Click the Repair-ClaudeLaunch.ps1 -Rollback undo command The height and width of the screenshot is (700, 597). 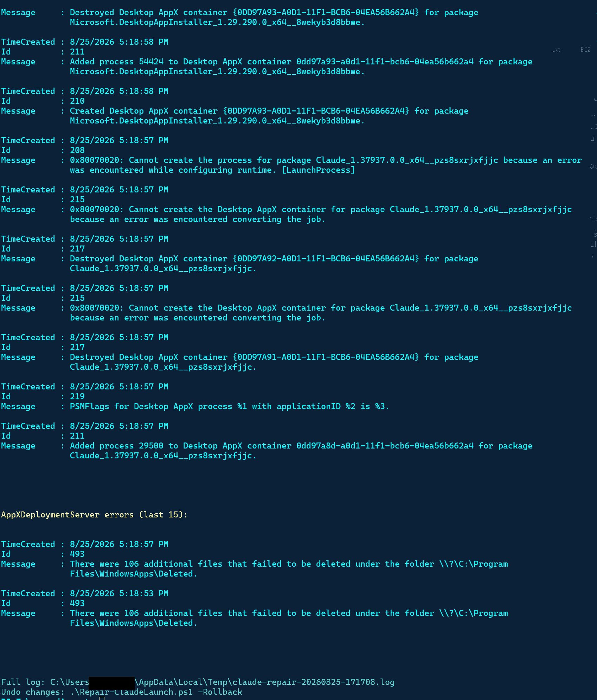point(156,692)
